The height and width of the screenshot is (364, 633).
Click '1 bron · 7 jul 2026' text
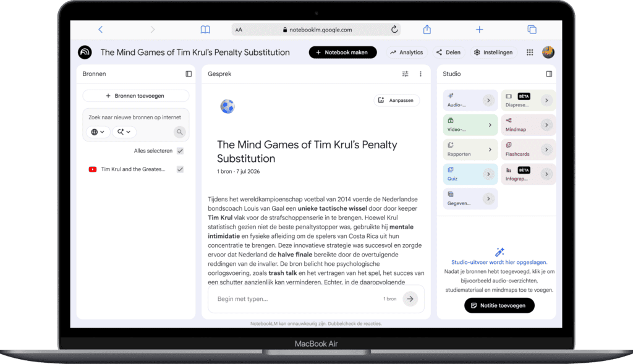pyautogui.click(x=238, y=172)
